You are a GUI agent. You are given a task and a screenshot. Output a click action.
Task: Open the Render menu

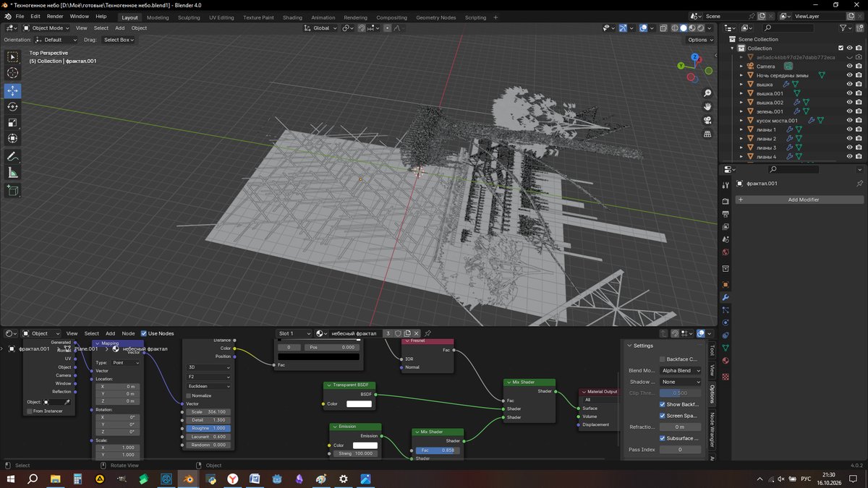[55, 16]
